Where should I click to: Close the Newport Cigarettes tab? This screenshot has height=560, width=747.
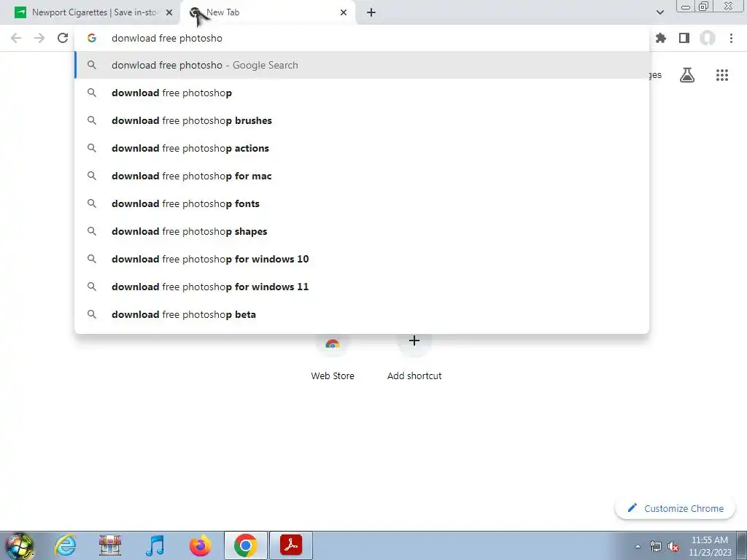click(x=169, y=12)
